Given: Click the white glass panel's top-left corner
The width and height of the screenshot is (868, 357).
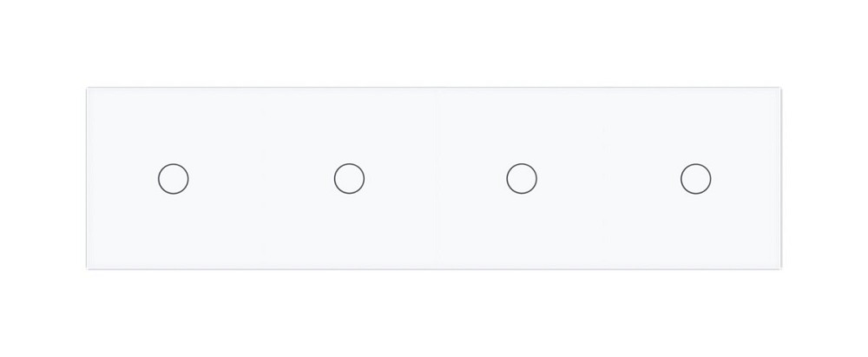Looking at the screenshot, I should (x=90, y=90).
